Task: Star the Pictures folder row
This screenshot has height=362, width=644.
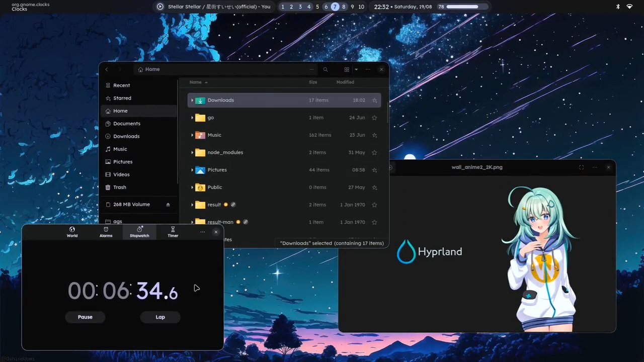Action: pyautogui.click(x=374, y=170)
